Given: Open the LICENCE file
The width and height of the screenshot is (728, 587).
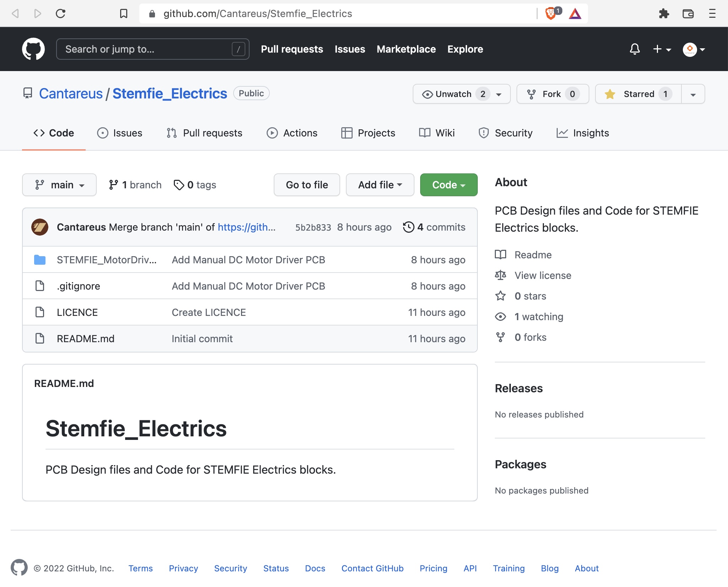Looking at the screenshot, I should tap(77, 312).
